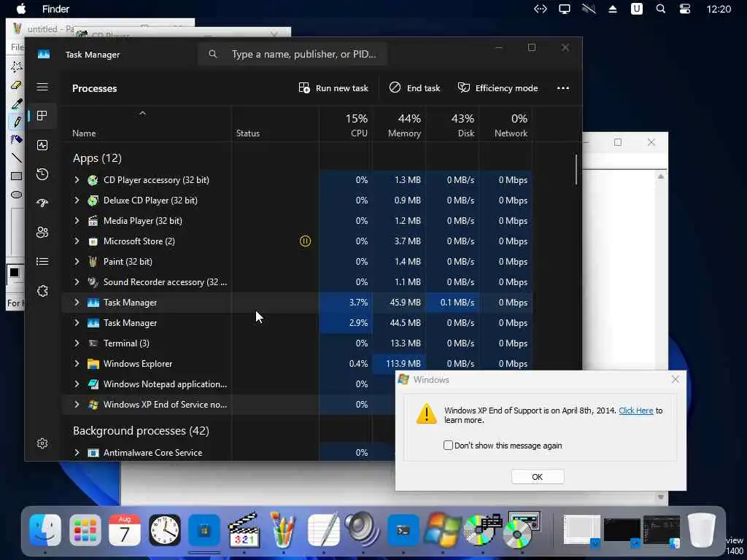Open Startup apps page in sidebar
Screen dimensions: 747x560
pyautogui.click(x=42, y=203)
